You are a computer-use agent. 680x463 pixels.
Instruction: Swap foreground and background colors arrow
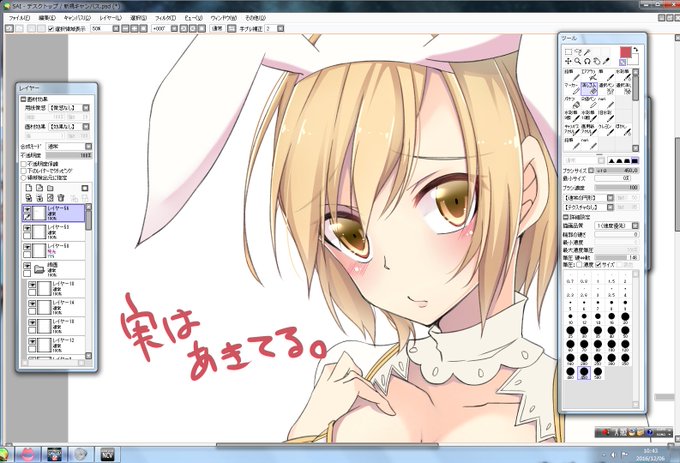click(635, 50)
